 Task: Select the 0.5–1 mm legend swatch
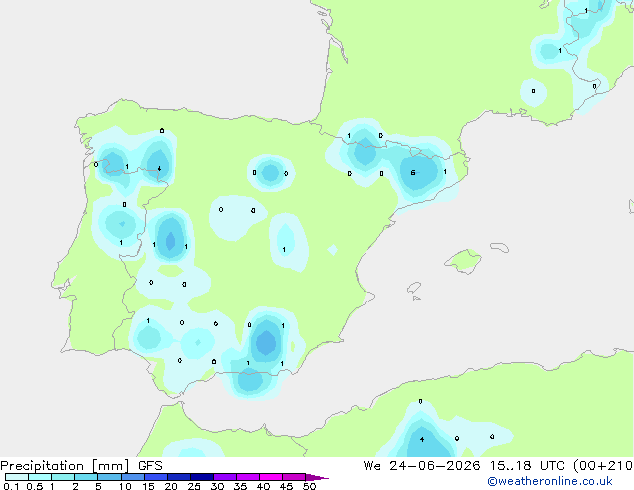40,477
